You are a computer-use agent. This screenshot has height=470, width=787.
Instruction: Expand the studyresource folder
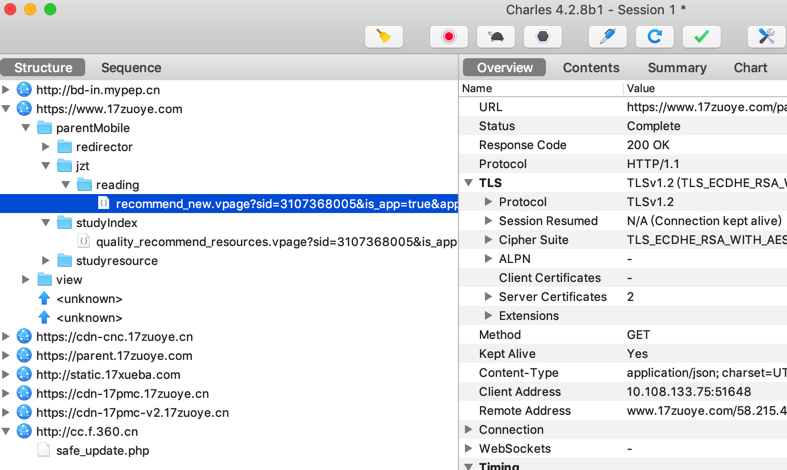(46, 261)
